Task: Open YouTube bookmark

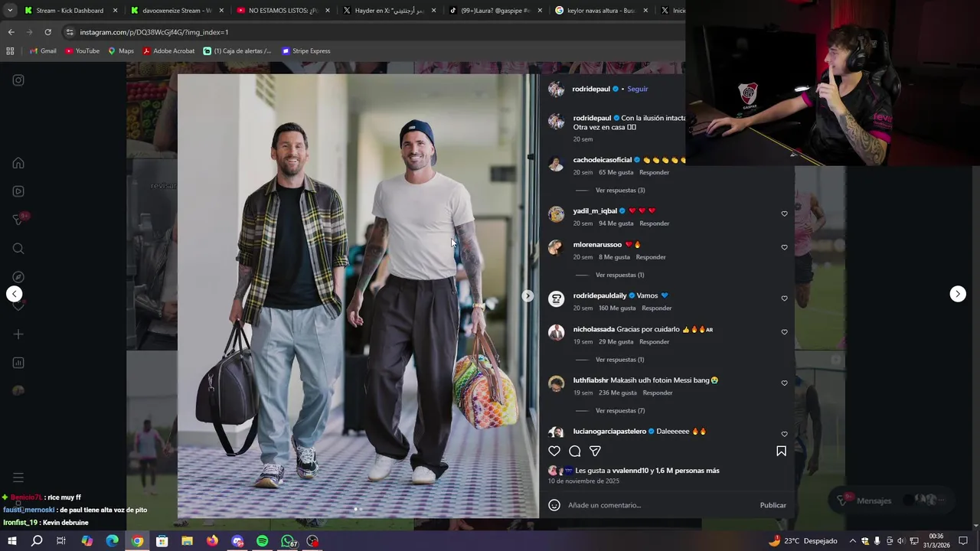Action: (x=83, y=51)
